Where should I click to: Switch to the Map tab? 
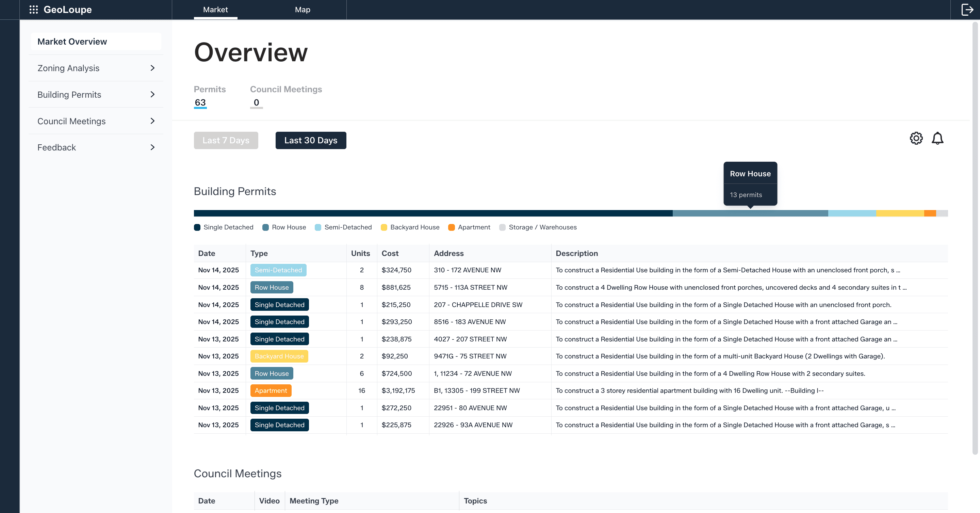(303, 10)
